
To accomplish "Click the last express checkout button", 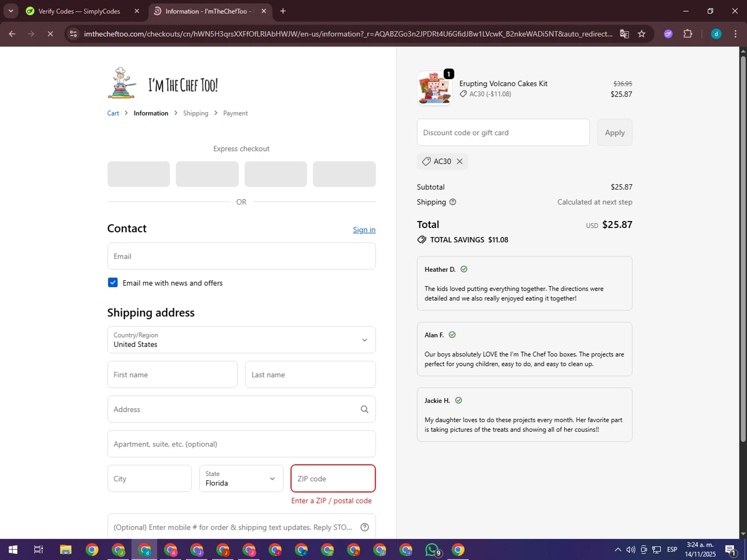I will (x=344, y=174).
